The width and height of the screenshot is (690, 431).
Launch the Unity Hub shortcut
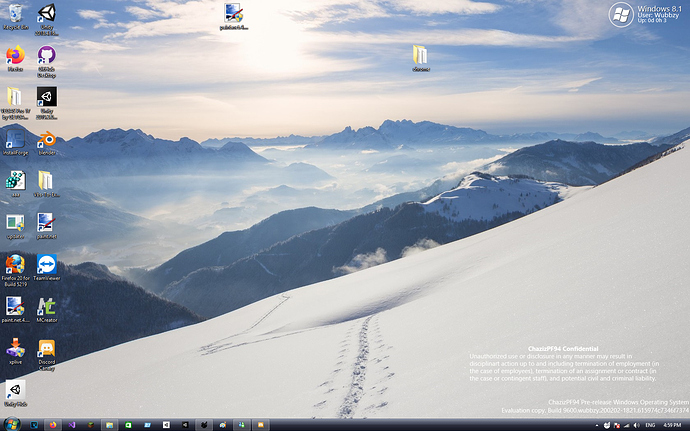(15, 394)
